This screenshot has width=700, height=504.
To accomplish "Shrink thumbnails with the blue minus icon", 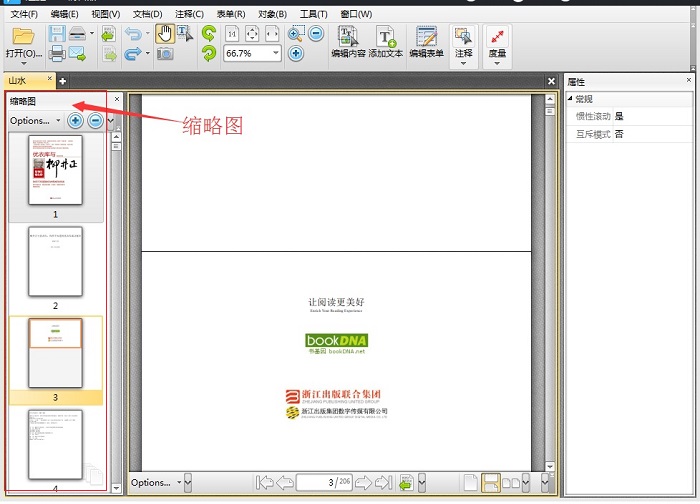I will (95, 121).
